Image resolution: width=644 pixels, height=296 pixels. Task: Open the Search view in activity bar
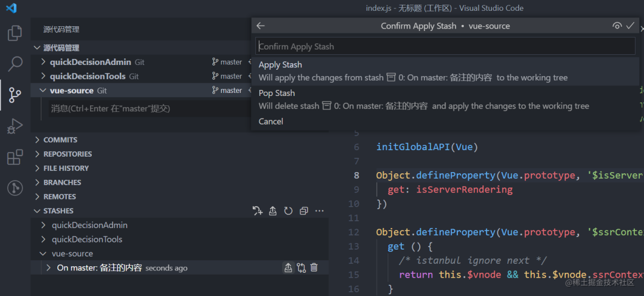[x=15, y=64]
